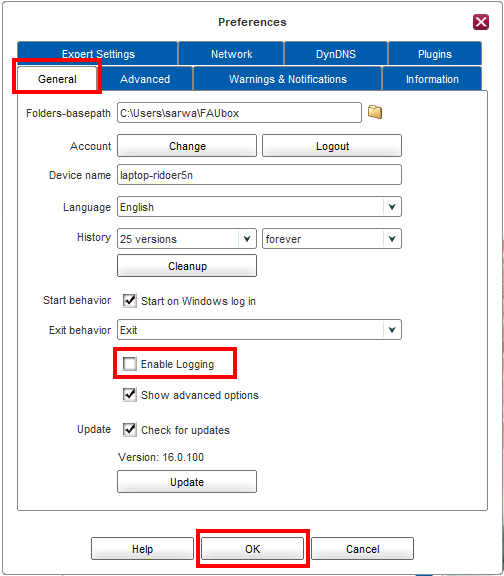
Task: Run history Cleanup button
Action: tap(187, 266)
